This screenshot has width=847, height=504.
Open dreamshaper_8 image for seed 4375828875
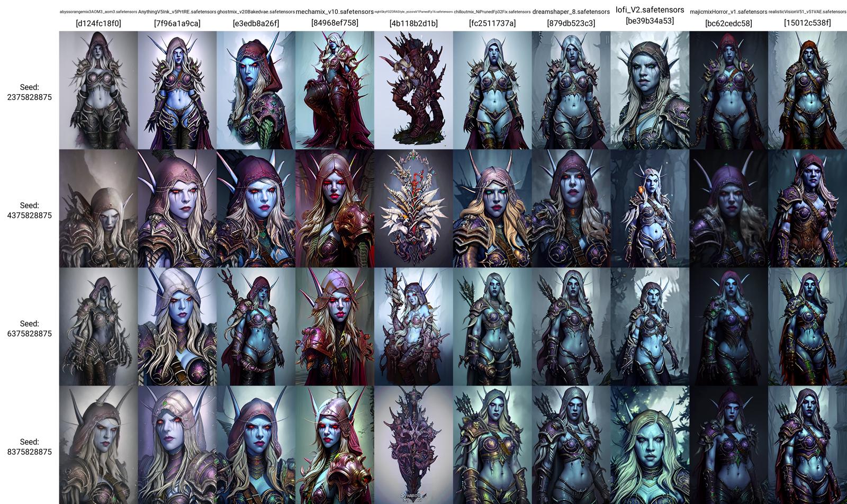571,208
